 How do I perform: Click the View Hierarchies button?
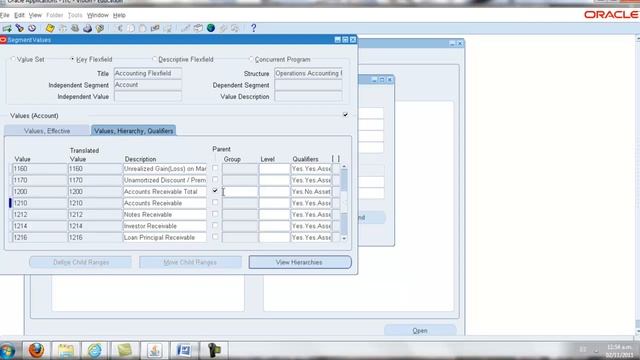click(x=300, y=262)
